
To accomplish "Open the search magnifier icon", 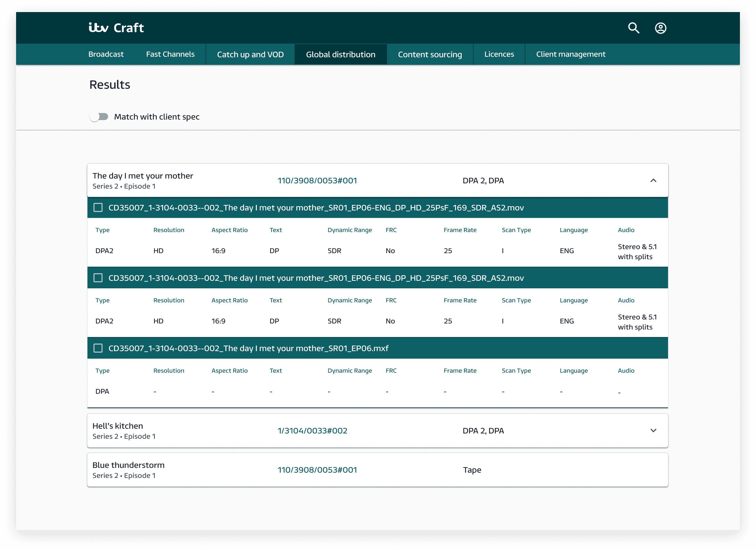I will pos(633,28).
